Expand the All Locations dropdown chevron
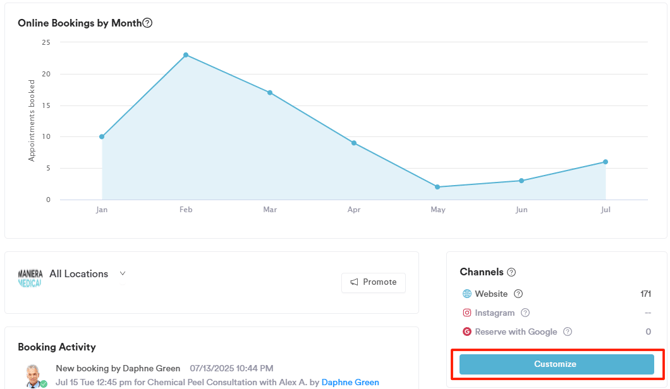The height and width of the screenshot is (389, 670). pyautogui.click(x=123, y=274)
